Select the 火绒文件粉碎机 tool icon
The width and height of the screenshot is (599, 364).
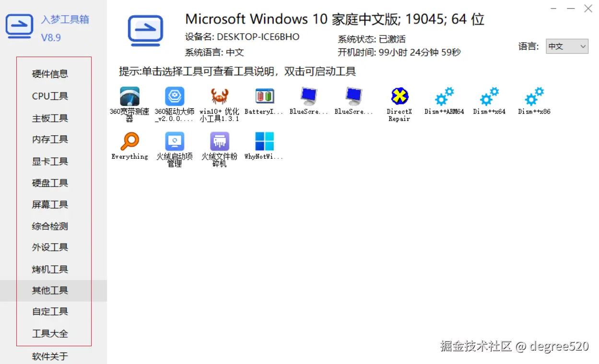(220, 141)
